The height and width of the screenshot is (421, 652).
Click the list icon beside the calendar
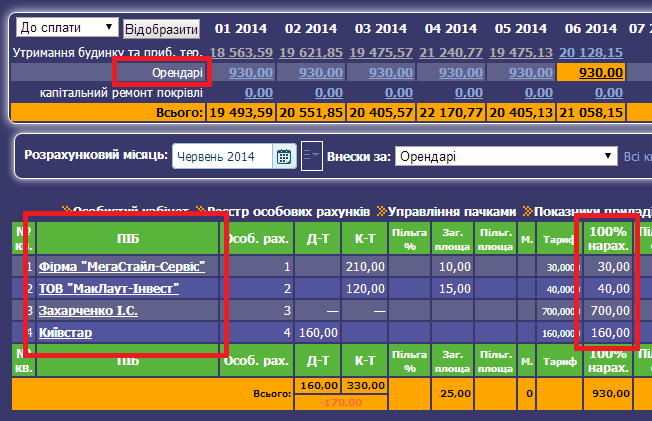tap(311, 156)
